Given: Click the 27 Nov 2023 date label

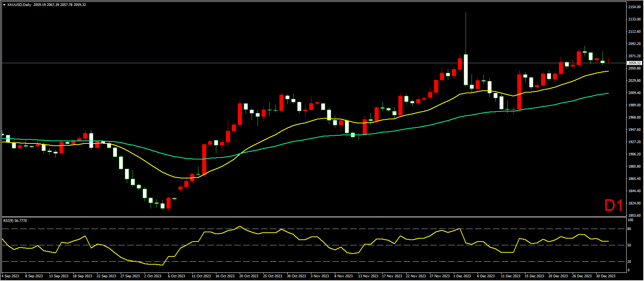Looking at the screenshot, I should 439,276.
